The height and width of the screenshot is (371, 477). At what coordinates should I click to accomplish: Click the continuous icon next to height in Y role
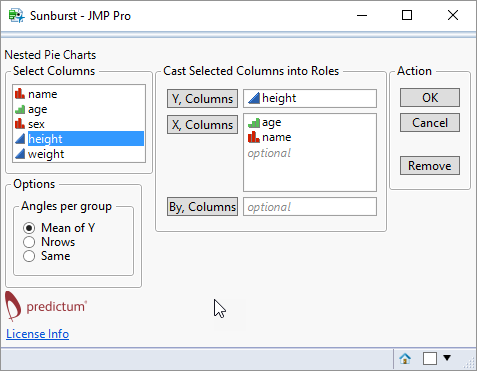pyautogui.click(x=254, y=98)
